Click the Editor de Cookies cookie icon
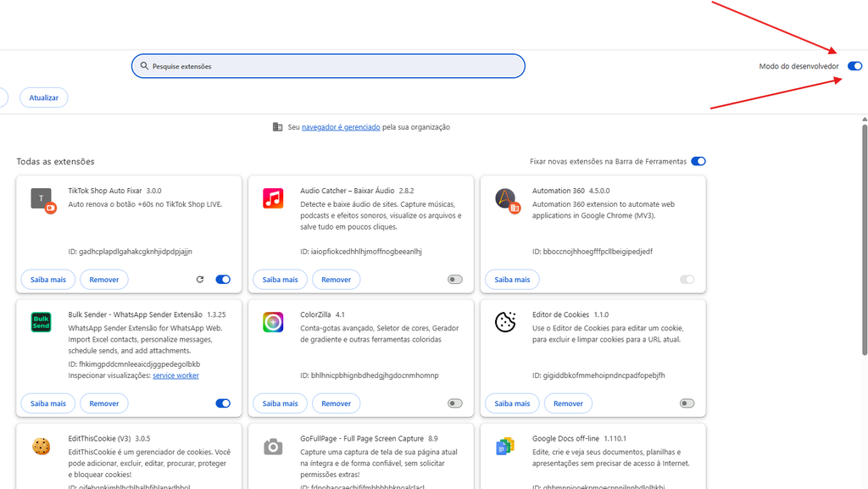This screenshot has height=489, width=868. pos(505,322)
